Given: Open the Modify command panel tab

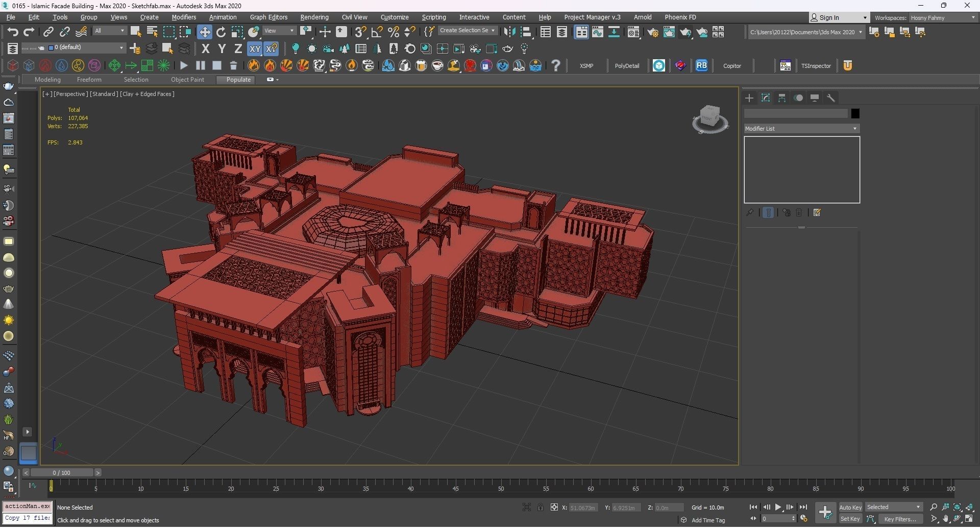Looking at the screenshot, I should click(766, 98).
